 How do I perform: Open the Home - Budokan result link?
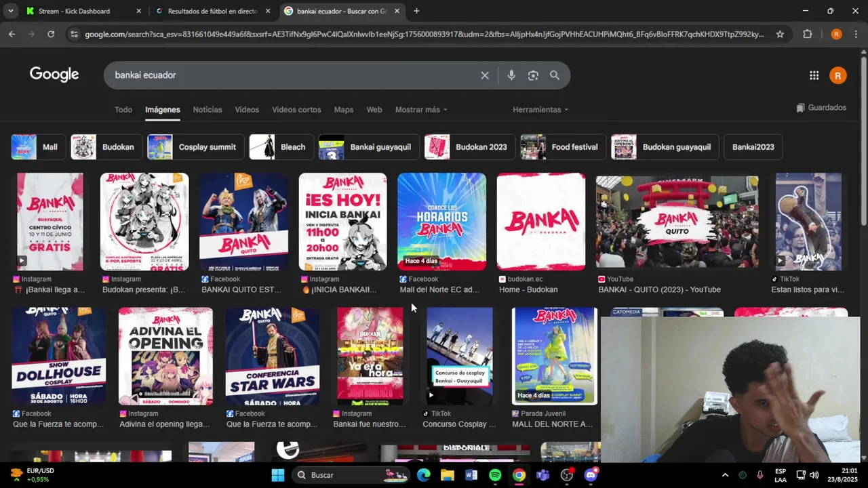click(x=528, y=290)
